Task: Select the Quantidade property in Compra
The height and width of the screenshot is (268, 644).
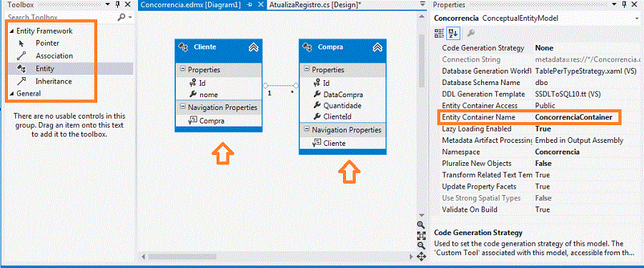Action: click(x=342, y=106)
